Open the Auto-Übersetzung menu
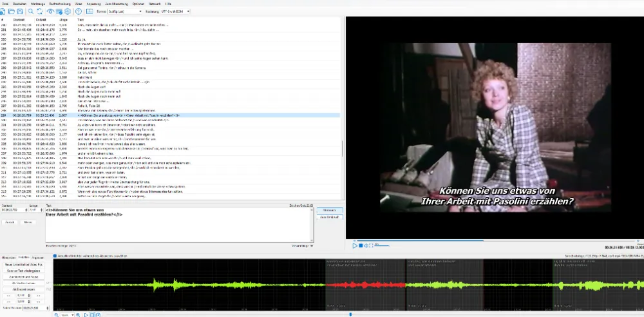644x317 pixels. pos(117,3)
